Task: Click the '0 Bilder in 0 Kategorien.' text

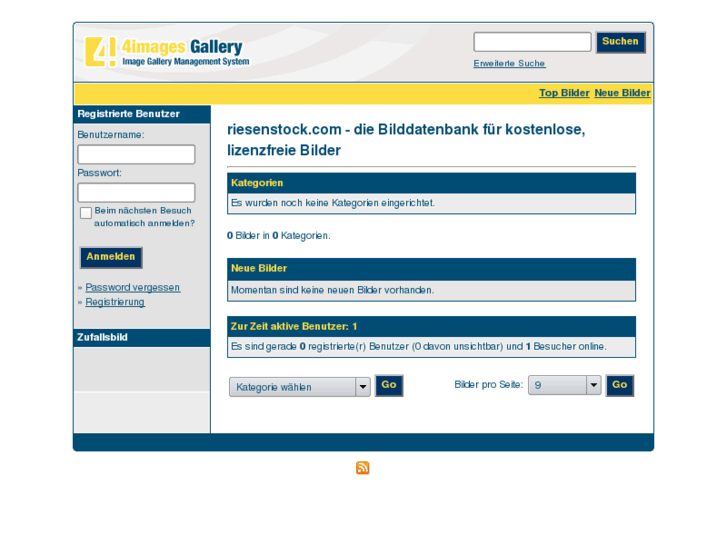Action: click(279, 236)
